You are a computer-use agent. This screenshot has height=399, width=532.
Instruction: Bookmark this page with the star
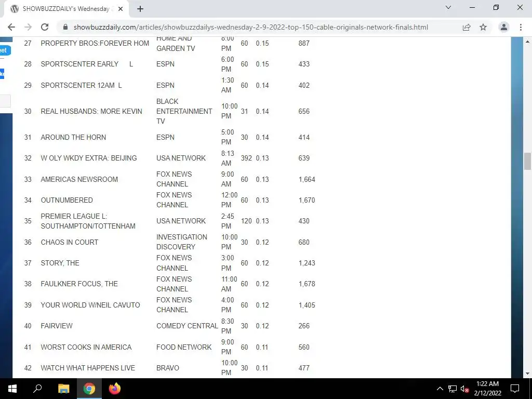(483, 27)
